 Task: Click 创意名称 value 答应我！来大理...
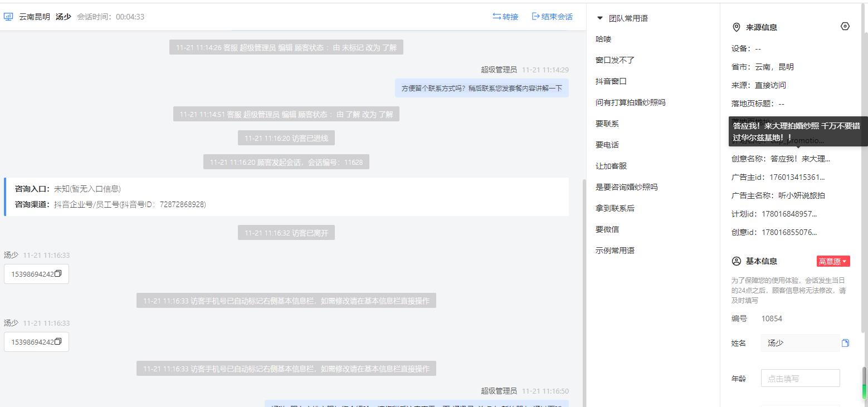tap(800, 159)
